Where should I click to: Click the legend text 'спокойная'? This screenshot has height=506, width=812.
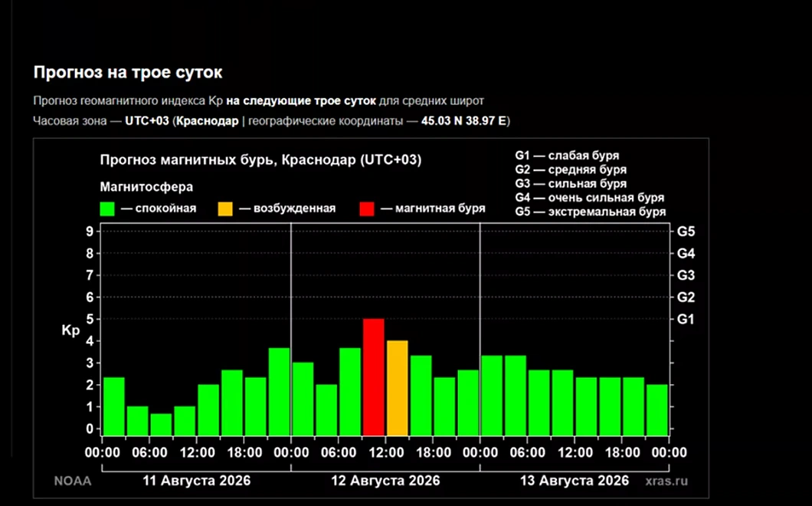(x=165, y=209)
